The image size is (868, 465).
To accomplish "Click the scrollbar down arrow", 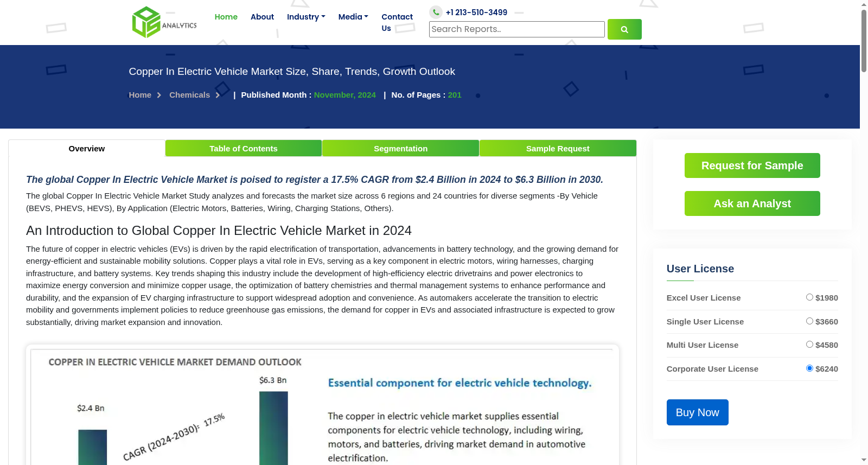I will (x=864, y=460).
